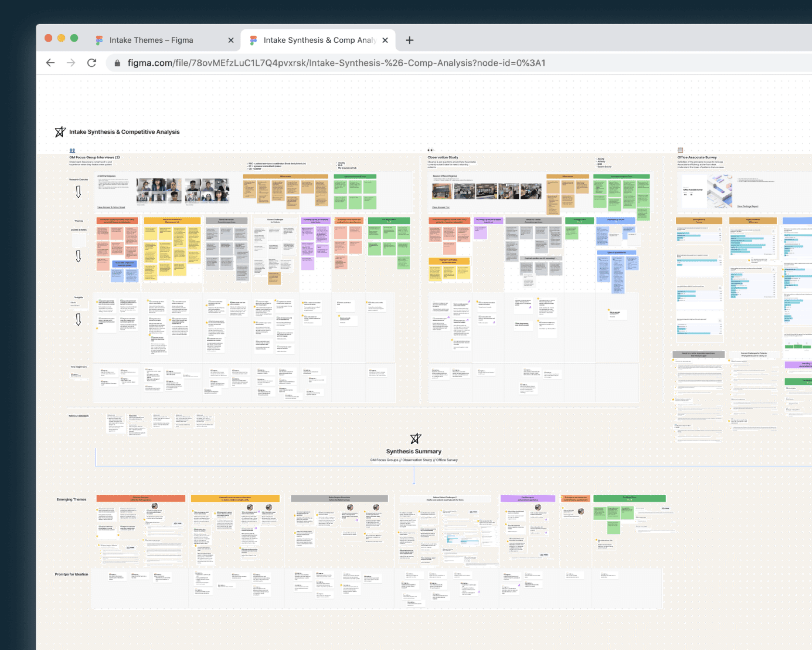Click the star icon above Synthesis Summary
This screenshot has width=812, height=650.
(415, 439)
